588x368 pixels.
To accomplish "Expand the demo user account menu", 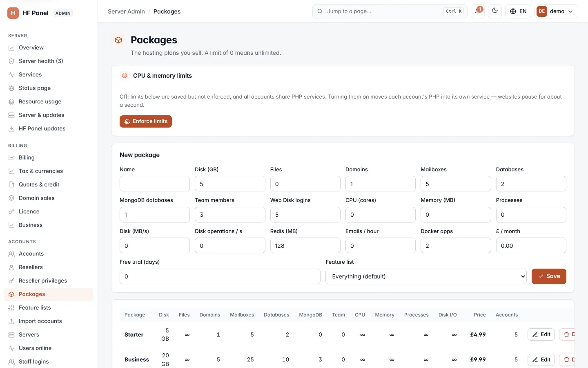I will (x=557, y=11).
